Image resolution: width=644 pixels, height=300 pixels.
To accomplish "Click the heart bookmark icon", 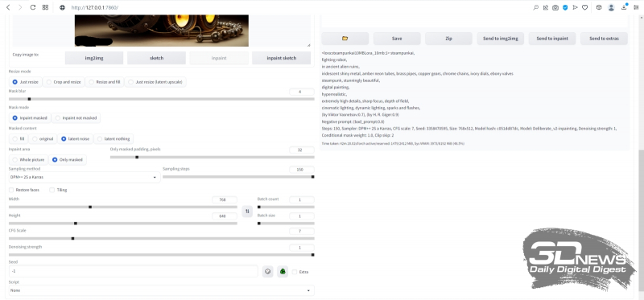I will [585, 7].
